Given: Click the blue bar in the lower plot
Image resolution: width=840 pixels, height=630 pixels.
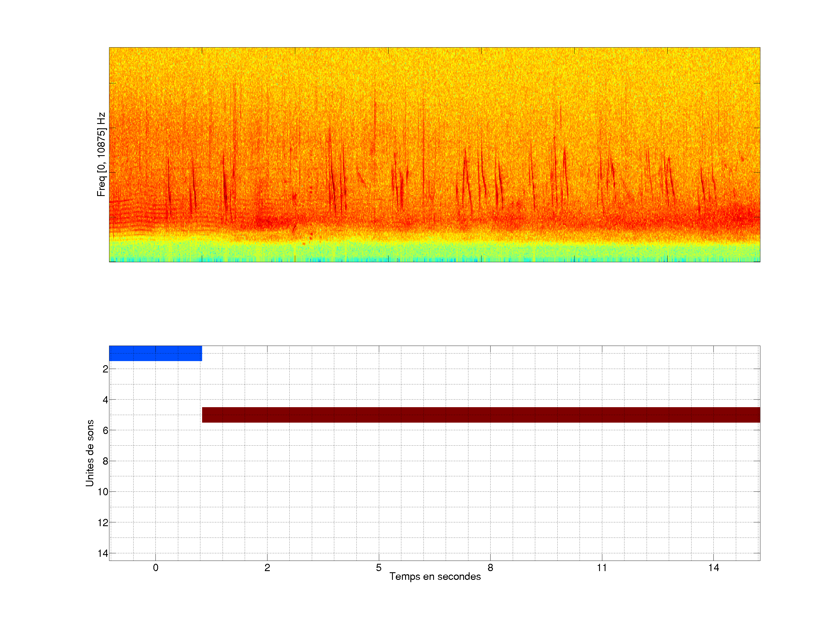Looking at the screenshot, I should [155, 353].
